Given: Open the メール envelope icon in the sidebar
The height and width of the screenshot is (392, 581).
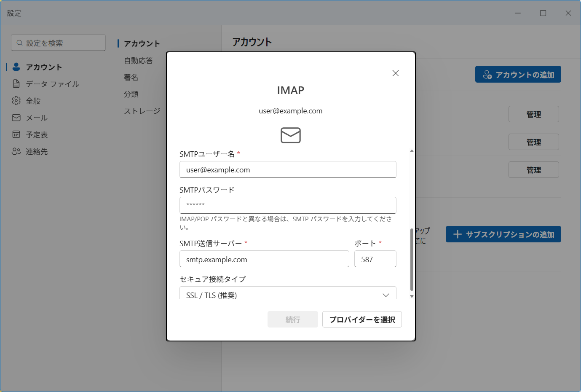Looking at the screenshot, I should [16, 118].
